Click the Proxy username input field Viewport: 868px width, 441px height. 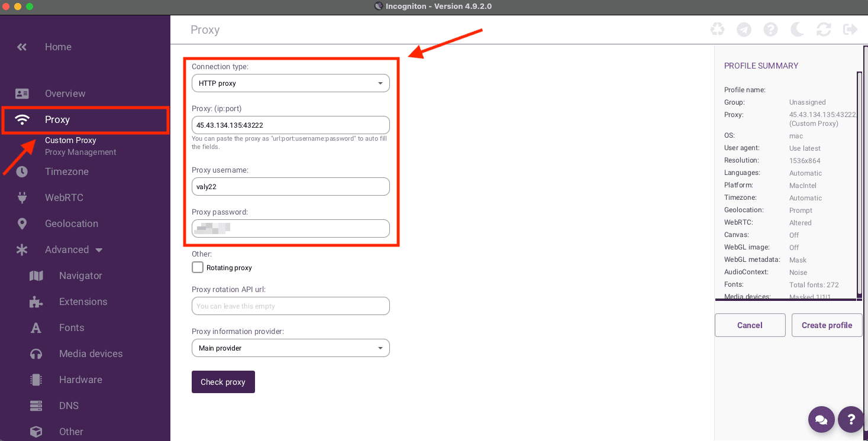click(290, 186)
